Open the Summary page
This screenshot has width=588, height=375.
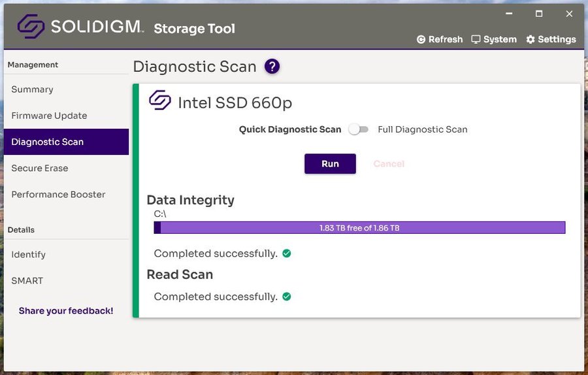pyautogui.click(x=32, y=90)
